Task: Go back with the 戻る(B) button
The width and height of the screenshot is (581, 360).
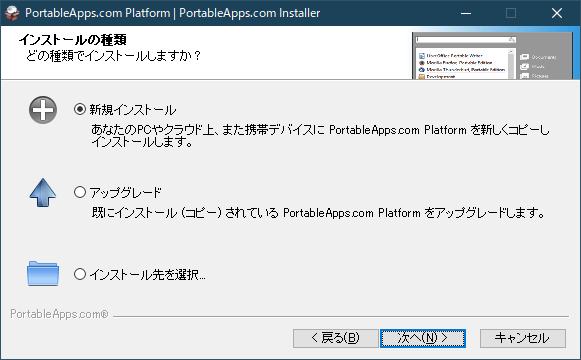Action: tap(335, 338)
